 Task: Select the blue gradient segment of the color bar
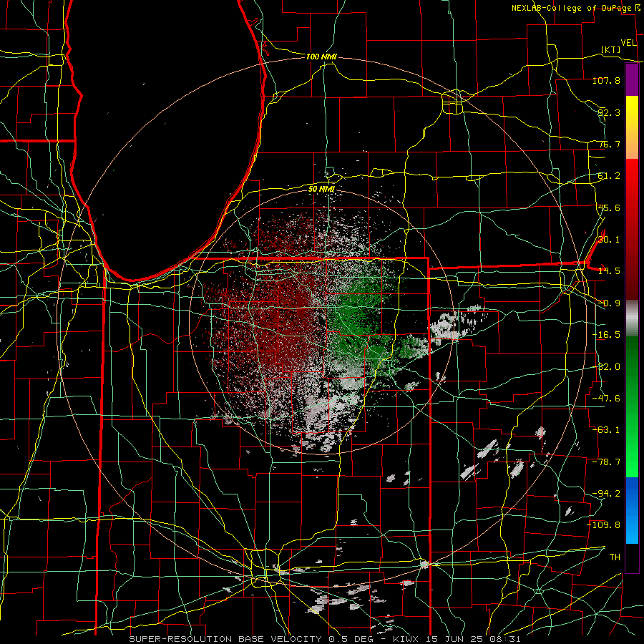(x=632, y=510)
